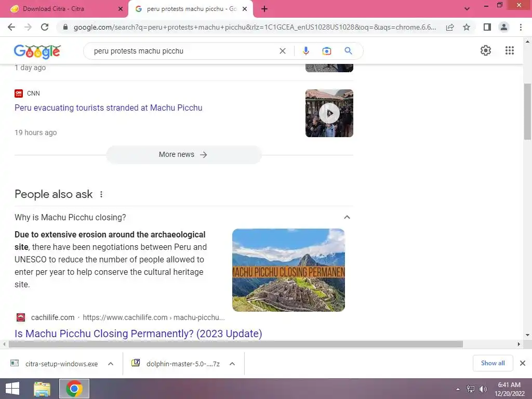Open the taskbar clock and date

[509, 389]
